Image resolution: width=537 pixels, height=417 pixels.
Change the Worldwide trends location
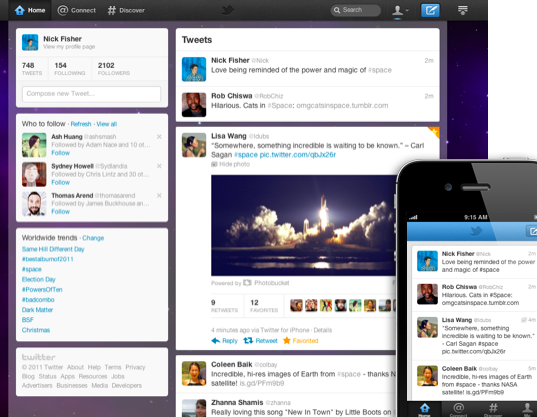(93, 238)
